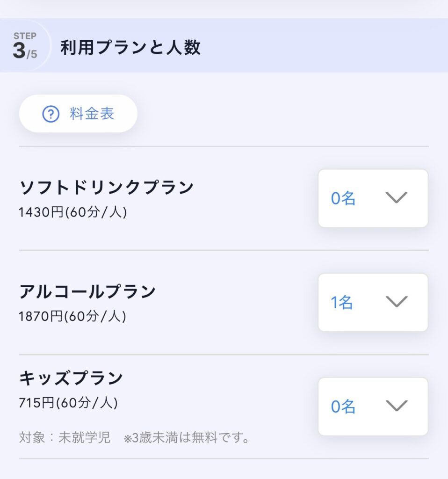Screen dimensions: 448x479
Task: Click the ソフトドリンクプラン plan title
Action: tap(107, 188)
